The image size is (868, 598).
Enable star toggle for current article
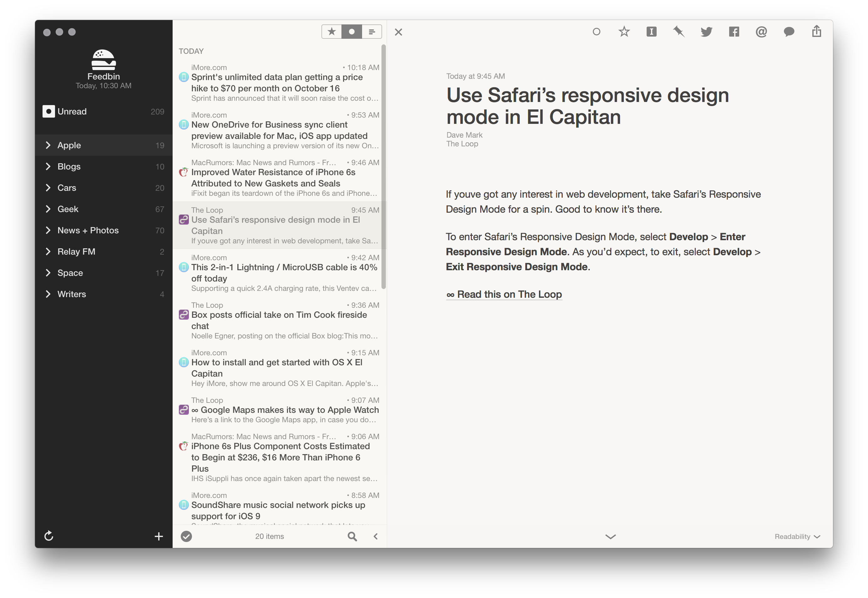[623, 31]
